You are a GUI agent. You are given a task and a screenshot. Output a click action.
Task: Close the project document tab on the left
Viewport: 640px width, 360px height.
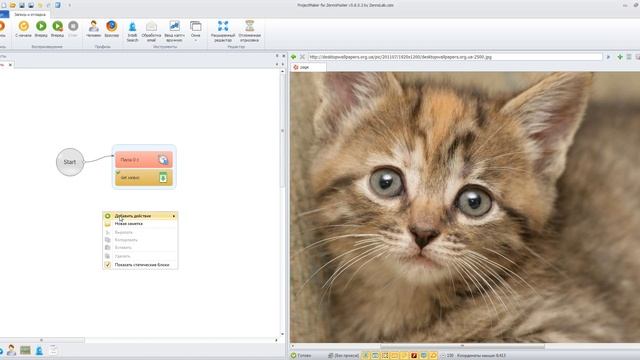(10, 64)
